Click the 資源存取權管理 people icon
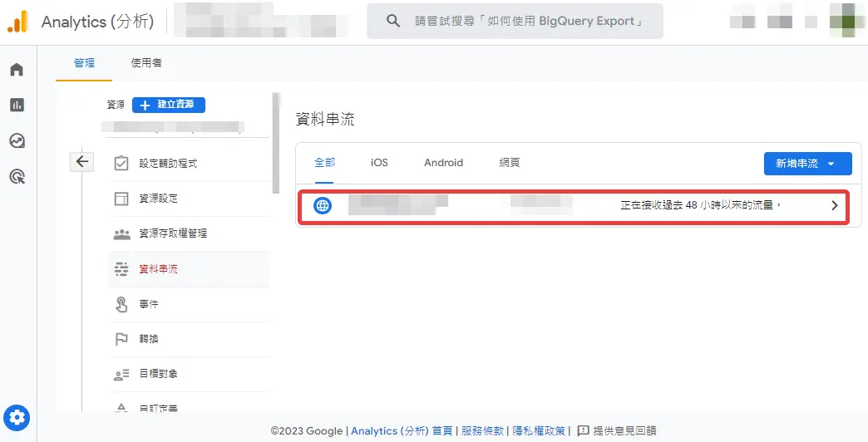The width and height of the screenshot is (868, 442). click(x=121, y=234)
